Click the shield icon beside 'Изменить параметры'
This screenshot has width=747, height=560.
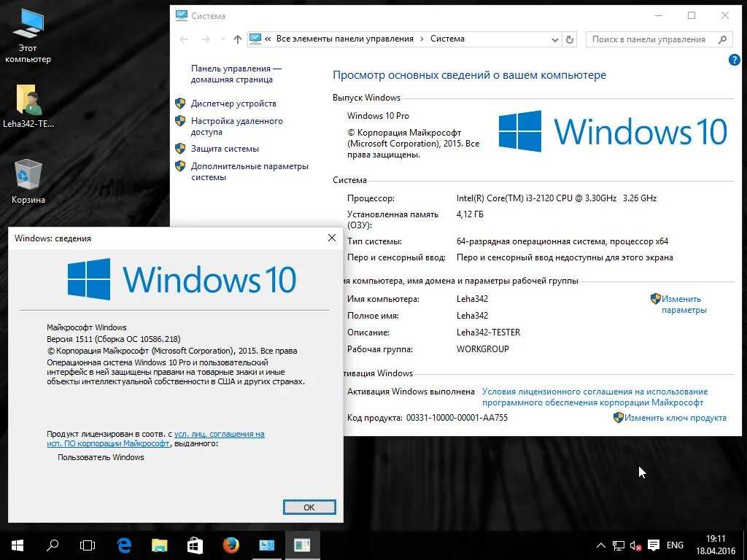pyautogui.click(x=656, y=298)
